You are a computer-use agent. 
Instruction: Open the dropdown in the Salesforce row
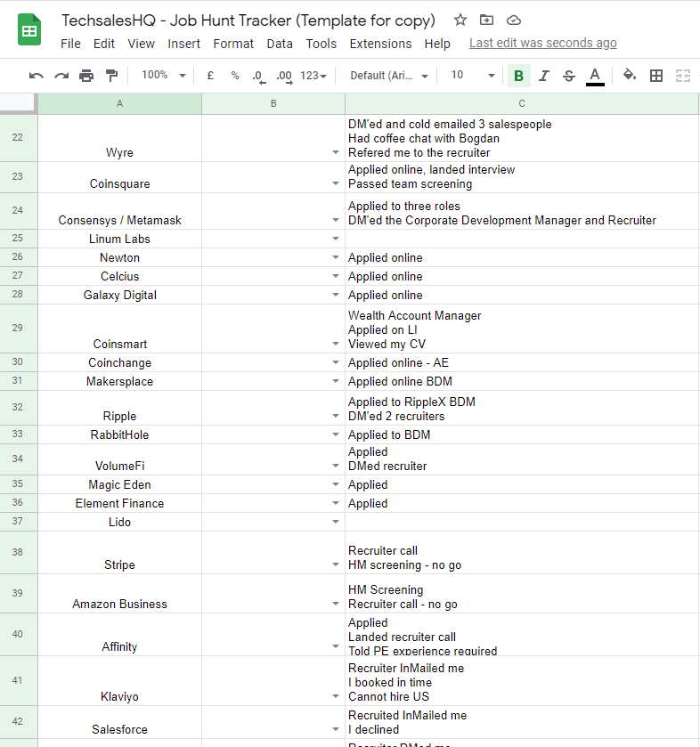click(x=336, y=729)
